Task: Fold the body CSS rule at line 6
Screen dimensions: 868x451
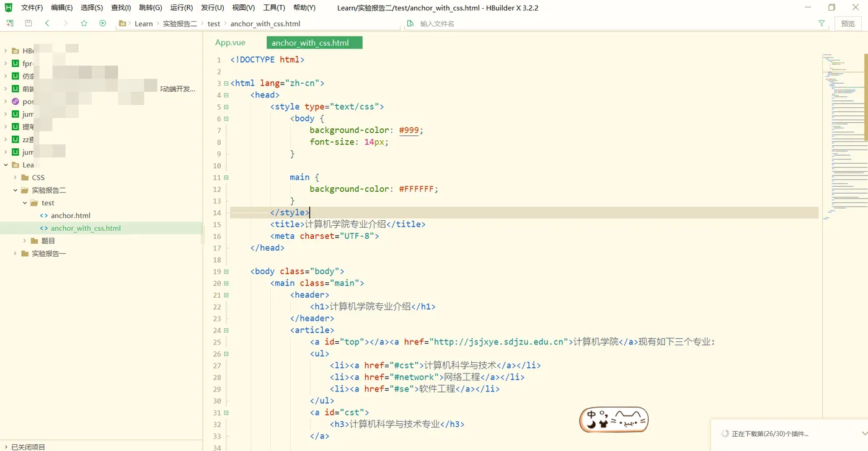Action: [226, 118]
